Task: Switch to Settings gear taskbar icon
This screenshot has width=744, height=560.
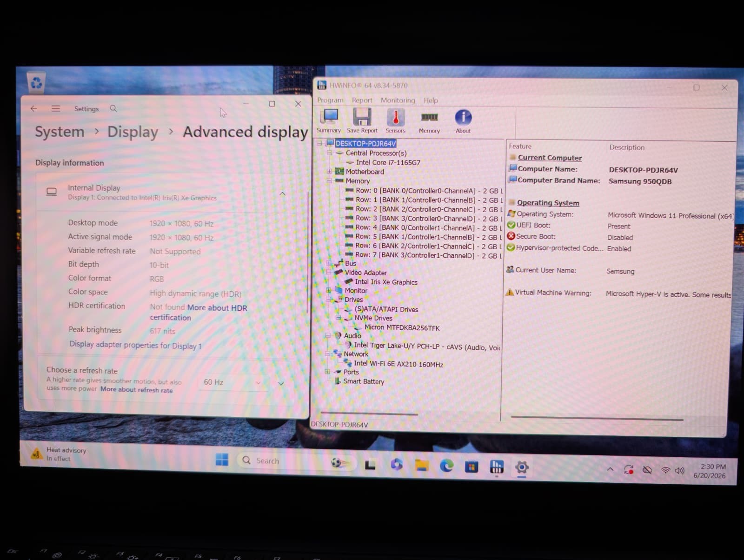Action: pos(522,467)
